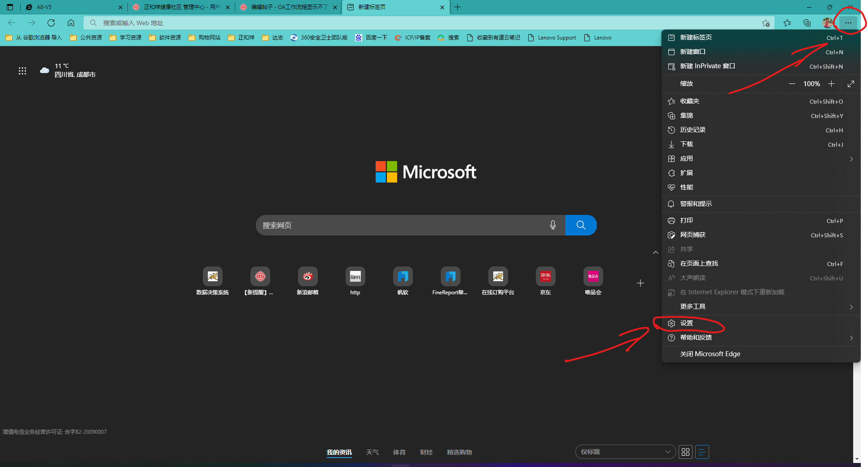Open 历史记录 menu item

tap(761, 130)
